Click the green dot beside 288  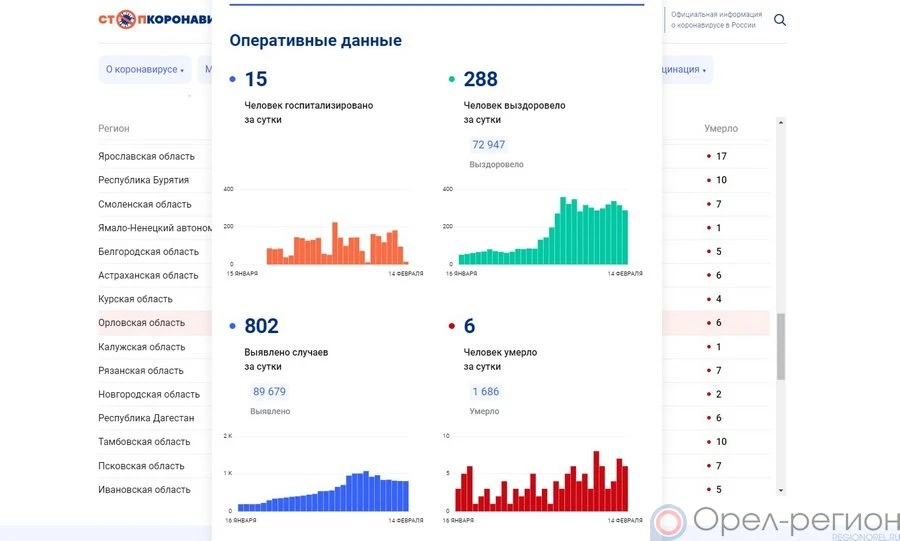[x=452, y=79]
